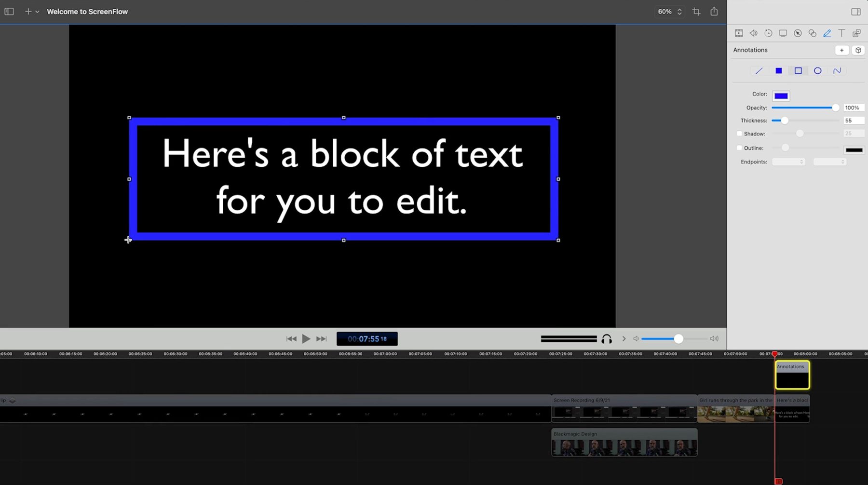Viewport: 868px width, 485px height.
Task: Toggle the filled square annotation shape
Action: point(778,70)
